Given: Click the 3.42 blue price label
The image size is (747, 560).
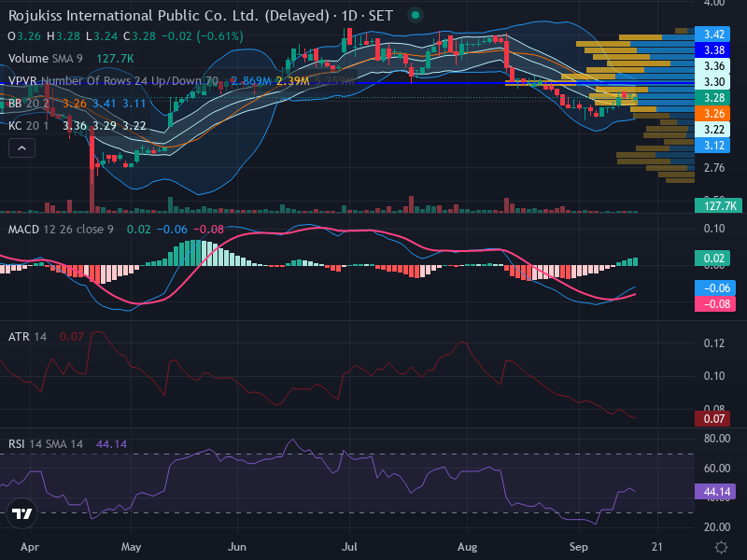Looking at the screenshot, I should tap(712, 35).
